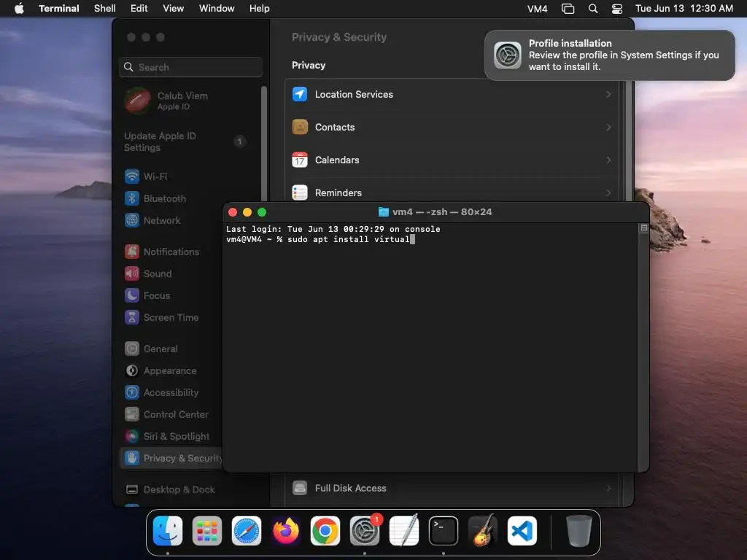The width and height of the screenshot is (747, 560).
Task: Open the Contacts privacy row
Action: coord(452,127)
